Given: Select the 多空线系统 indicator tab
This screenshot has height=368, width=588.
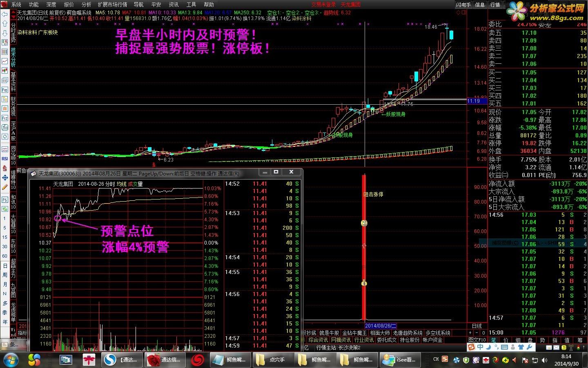Looking at the screenshot, I should coord(438,333).
